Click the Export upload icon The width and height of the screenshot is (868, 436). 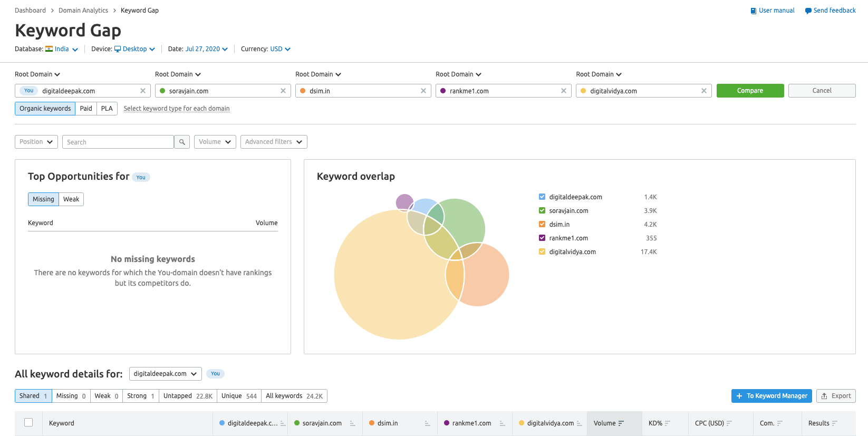tap(824, 396)
